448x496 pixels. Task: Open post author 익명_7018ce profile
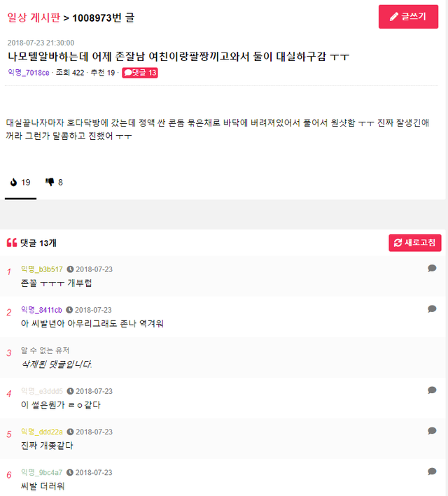click(28, 73)
